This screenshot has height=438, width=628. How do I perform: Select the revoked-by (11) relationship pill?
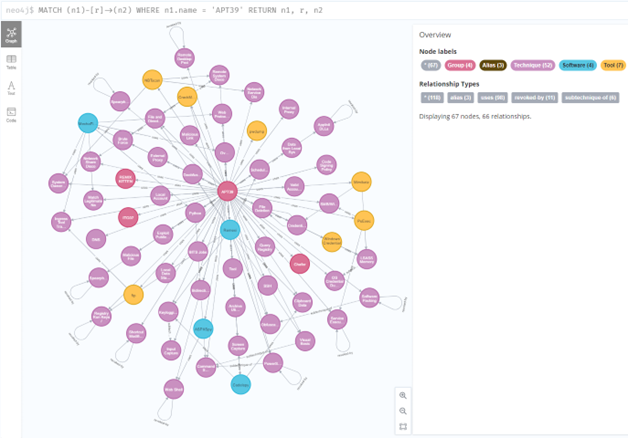click(x=535, y=97)
